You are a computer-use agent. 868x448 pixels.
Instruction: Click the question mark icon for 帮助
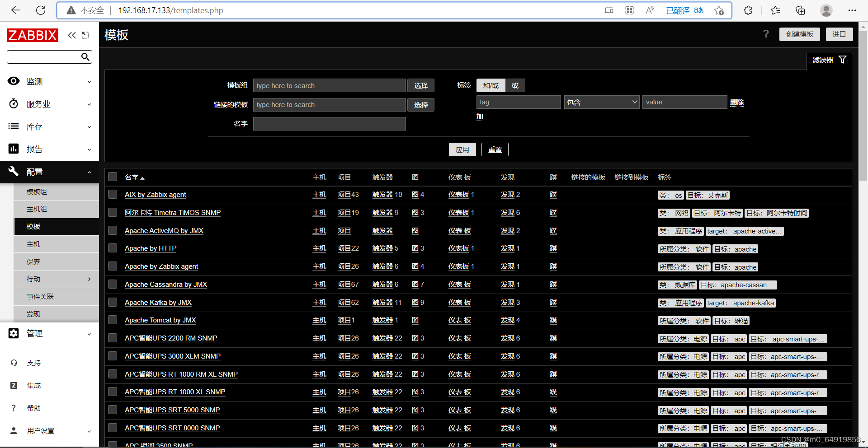pyautogui.click(x=14, y=408)
